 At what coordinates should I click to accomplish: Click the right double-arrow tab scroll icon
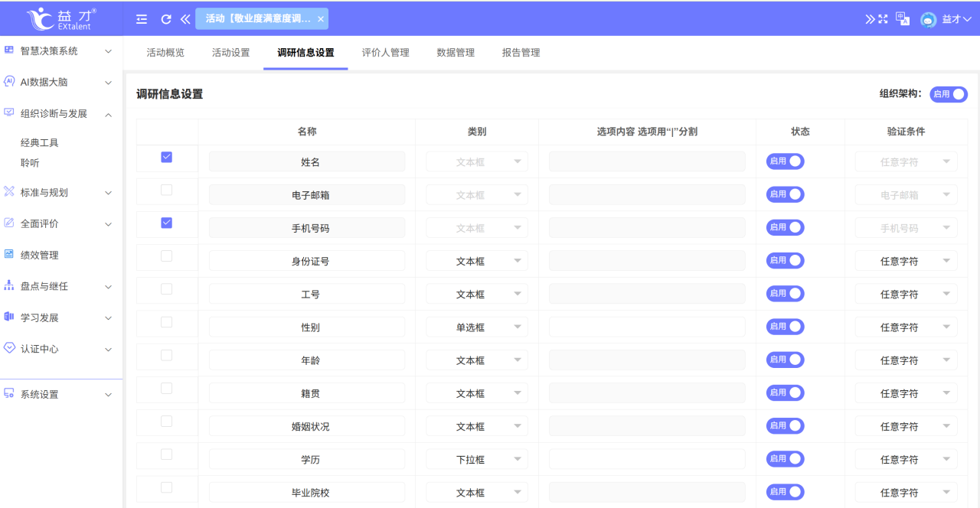coord(870,19)
